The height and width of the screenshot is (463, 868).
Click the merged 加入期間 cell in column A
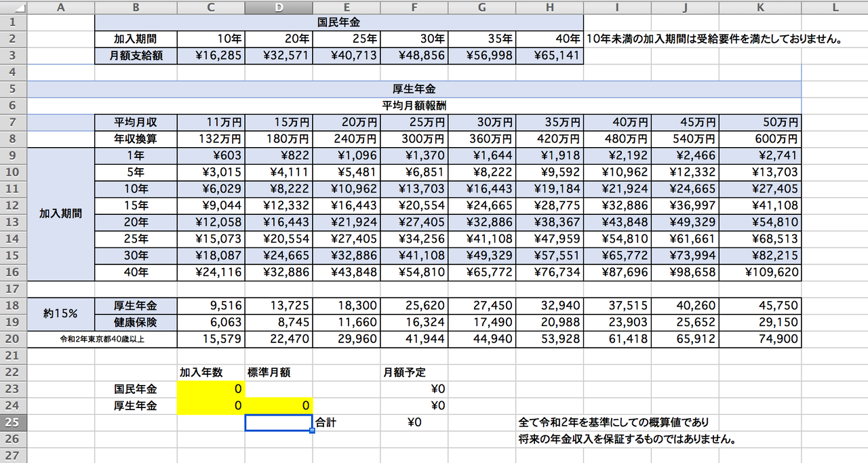click(61, 214)
